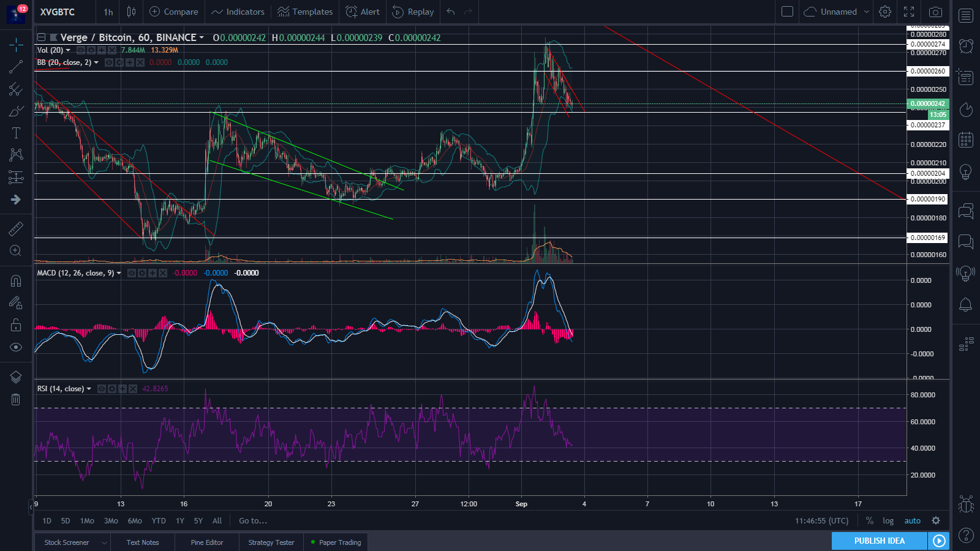Image resolution: width=980 pixels, height=551 pixels.
Task: Open the 1h timeframe interval selector
Action: (x=108, y=12)
